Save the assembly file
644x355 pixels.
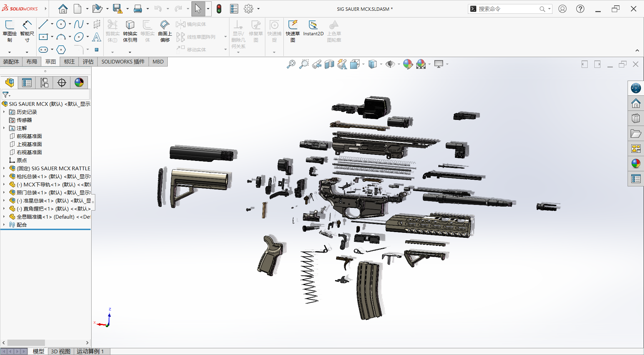click(x=117, y=9)
